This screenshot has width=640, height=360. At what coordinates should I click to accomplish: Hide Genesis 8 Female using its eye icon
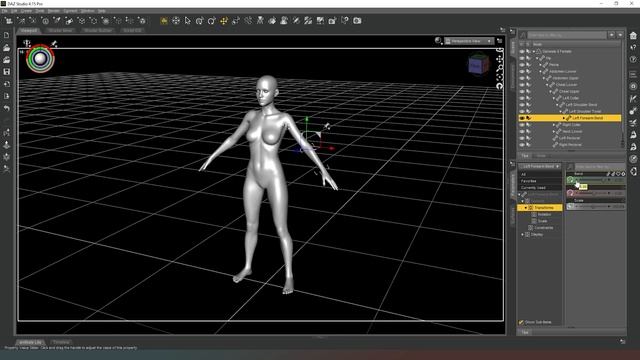click(522, 51)
